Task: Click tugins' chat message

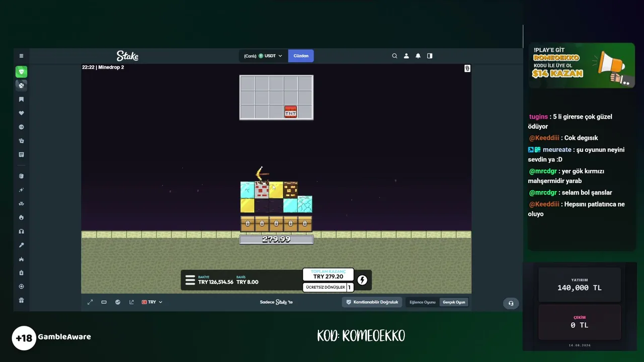Action: [570, 122]
